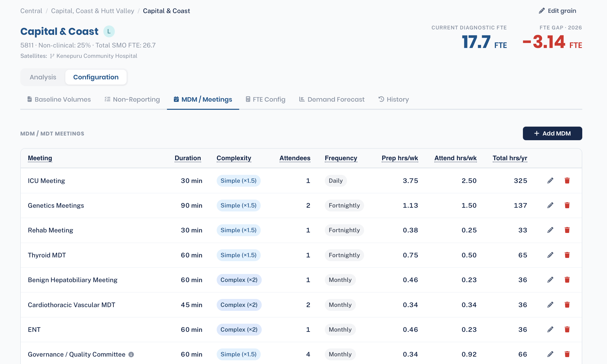Open the Non-Reporting tab

click(x=132, y=99)
